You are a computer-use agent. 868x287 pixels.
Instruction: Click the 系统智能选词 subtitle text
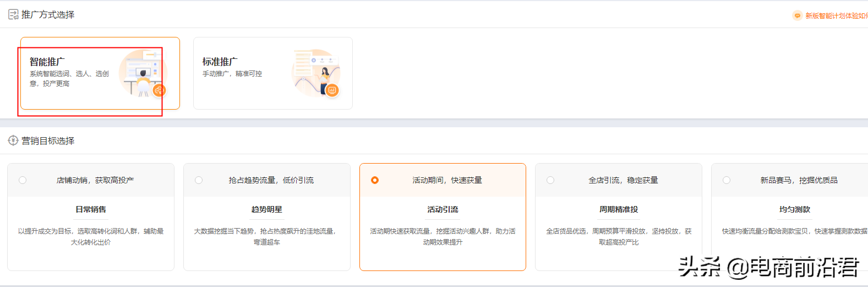[69, 78]
